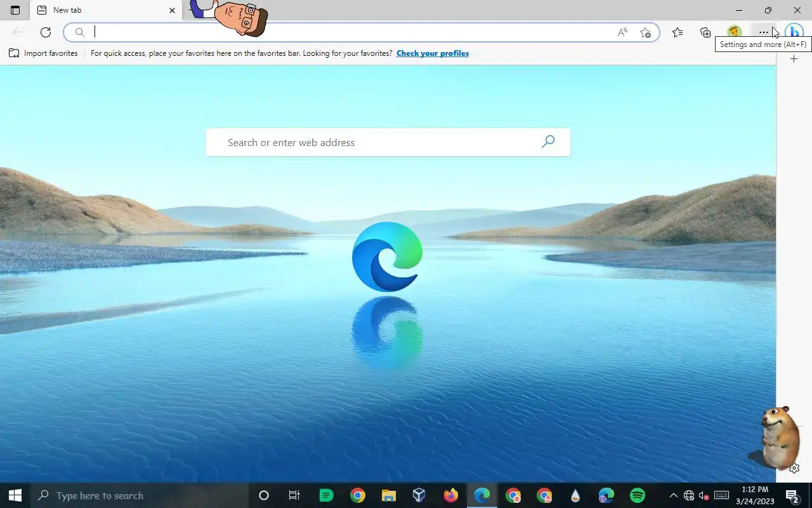The image size is (812, 508).
Task: Add this page to favorites star icon
Action: point(645,32)
